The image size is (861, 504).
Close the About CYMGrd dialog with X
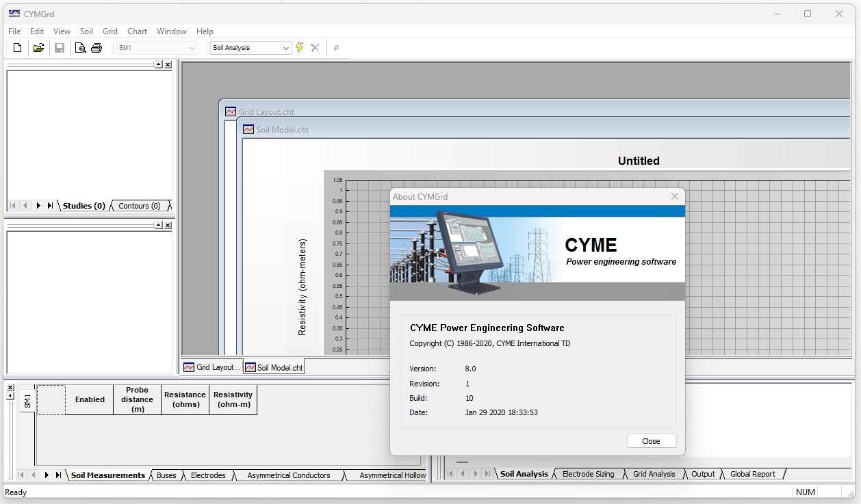point(674,196)
